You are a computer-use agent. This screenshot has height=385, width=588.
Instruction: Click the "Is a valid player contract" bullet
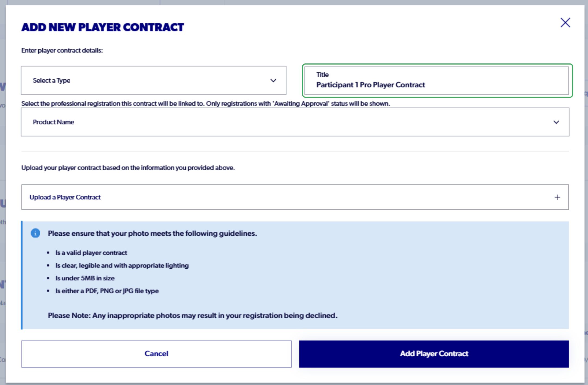coord(91,253)
